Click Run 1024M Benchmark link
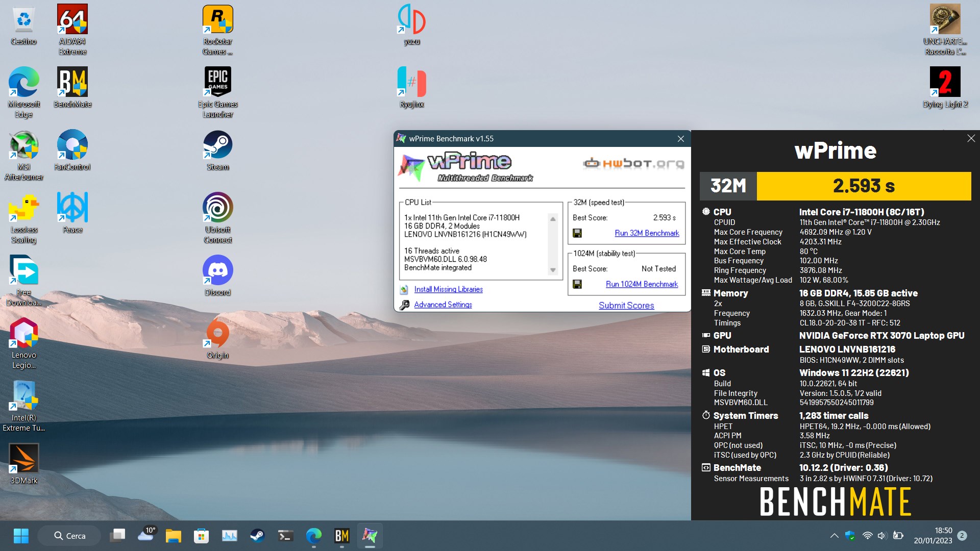Screen dimensions: 980x551 642,284
